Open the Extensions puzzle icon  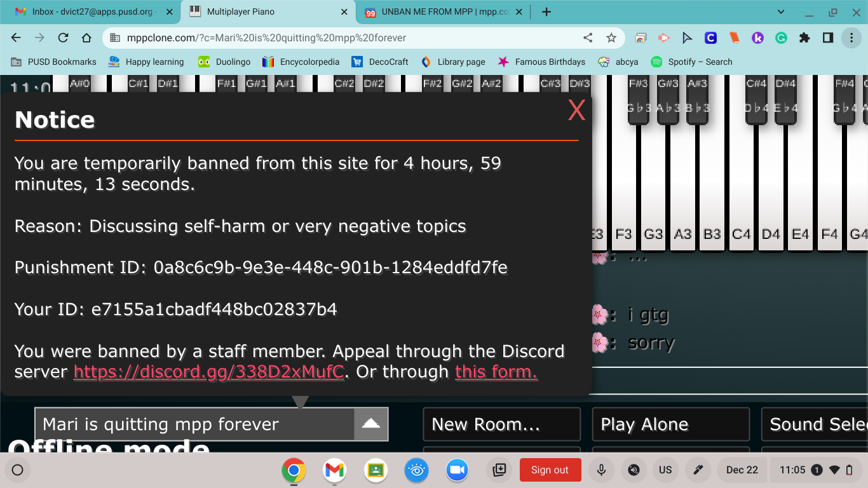click(804, 38)
